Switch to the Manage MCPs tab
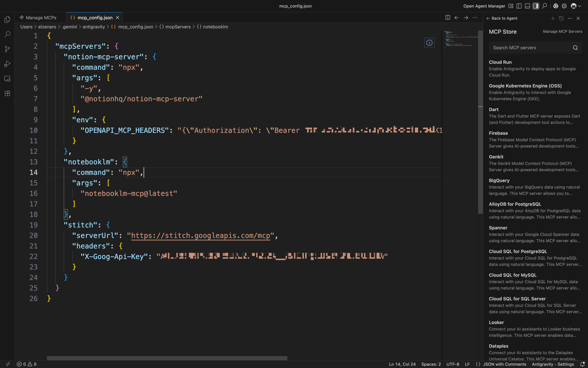The width and height of the screenshot is (588, 368). [x=40, y=17]
